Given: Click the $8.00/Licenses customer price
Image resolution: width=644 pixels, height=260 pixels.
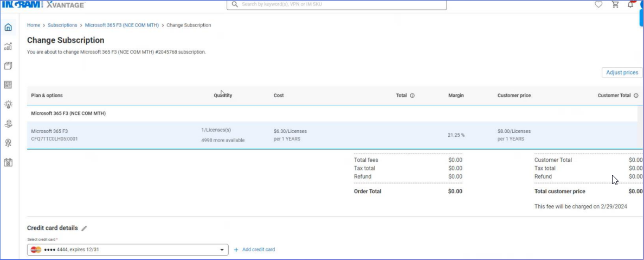Looking at the screenshot, I should coord(514,131).
